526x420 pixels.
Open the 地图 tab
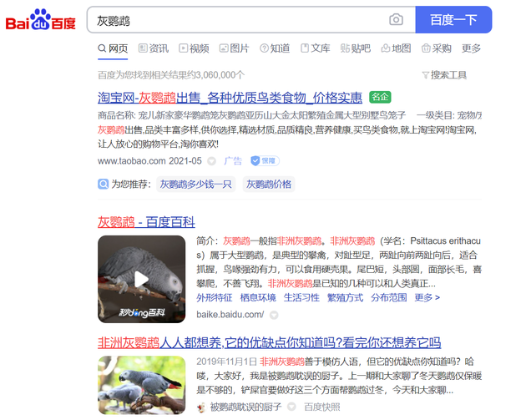pos(397,48)
